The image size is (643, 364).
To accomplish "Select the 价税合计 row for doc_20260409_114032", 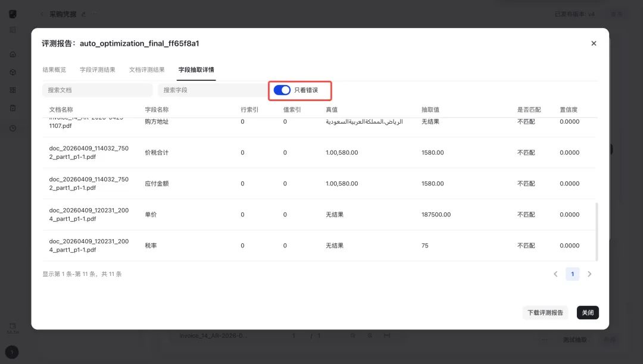I will point(319,152).
